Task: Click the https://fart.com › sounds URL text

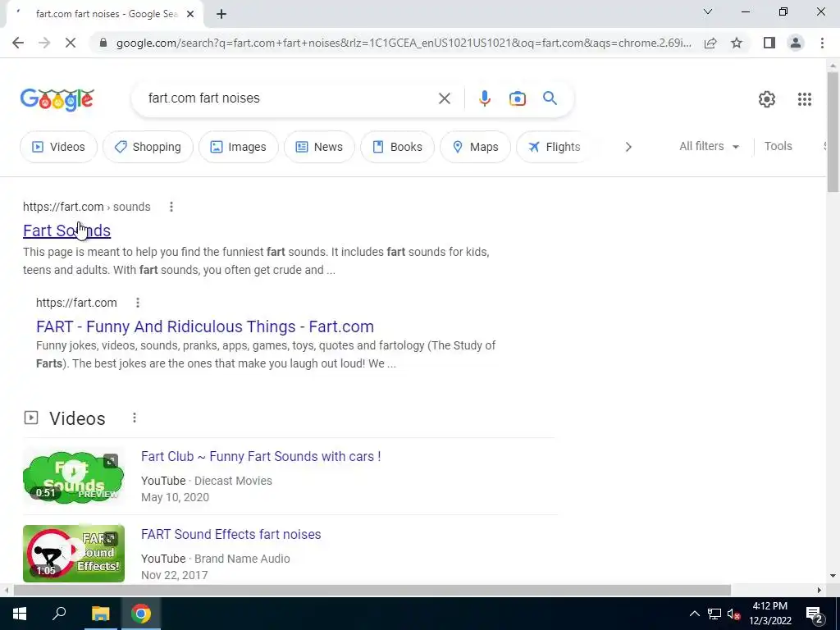Action: (x=87, y=207)
